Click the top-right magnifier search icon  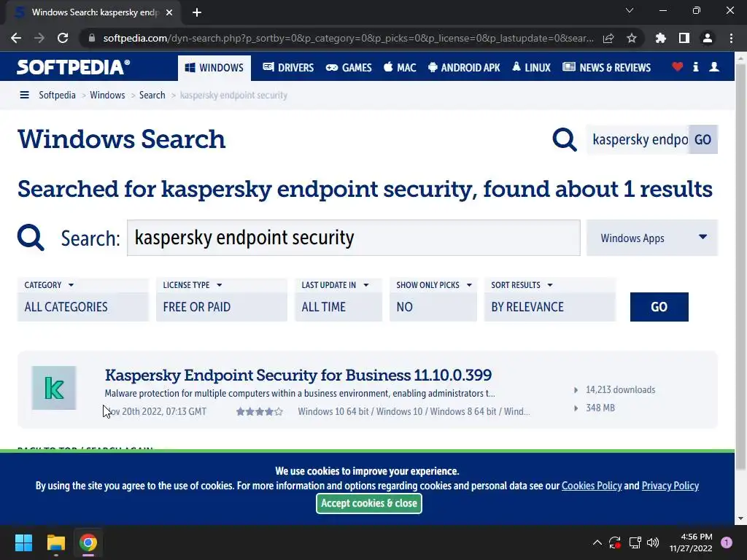(565, 139)
